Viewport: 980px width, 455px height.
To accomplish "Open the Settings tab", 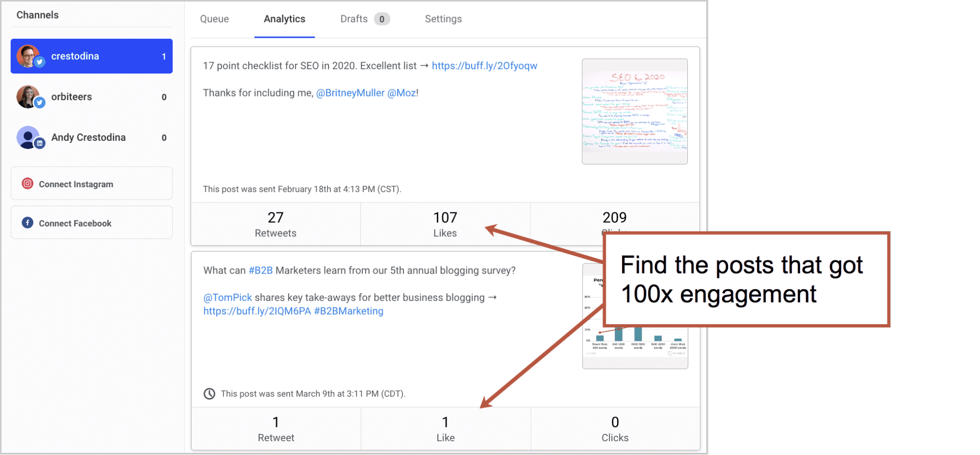I will tap(443, 19).
